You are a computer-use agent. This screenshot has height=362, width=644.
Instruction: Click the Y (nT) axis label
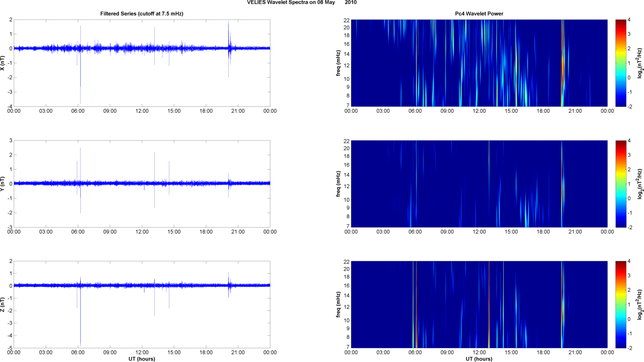[x=3, y=184]
